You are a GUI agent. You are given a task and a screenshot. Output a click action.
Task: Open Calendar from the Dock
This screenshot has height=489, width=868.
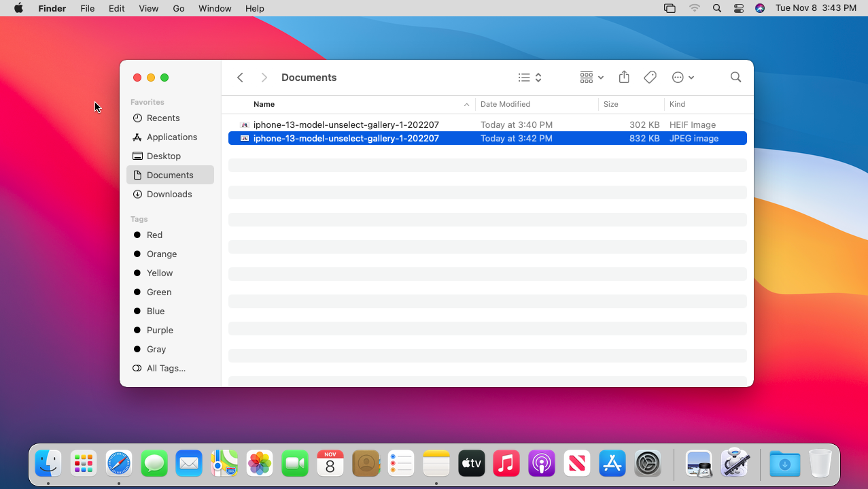coord(330,464)
